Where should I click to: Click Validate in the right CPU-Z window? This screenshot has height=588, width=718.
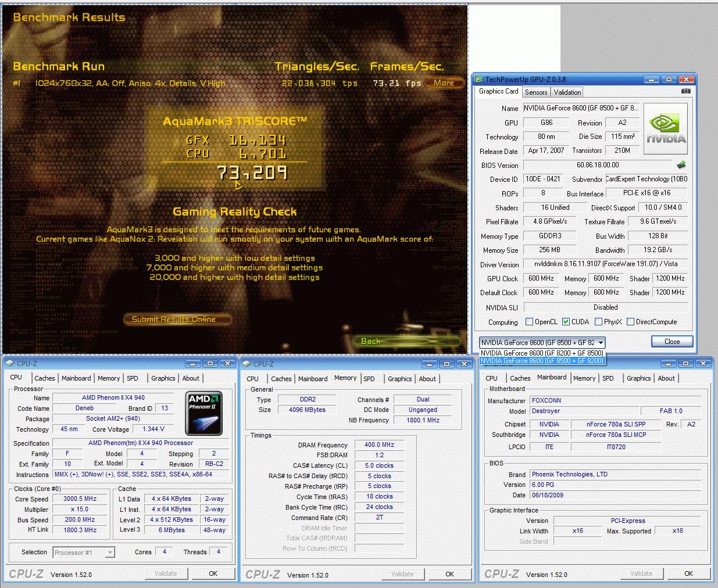point(641,573)
